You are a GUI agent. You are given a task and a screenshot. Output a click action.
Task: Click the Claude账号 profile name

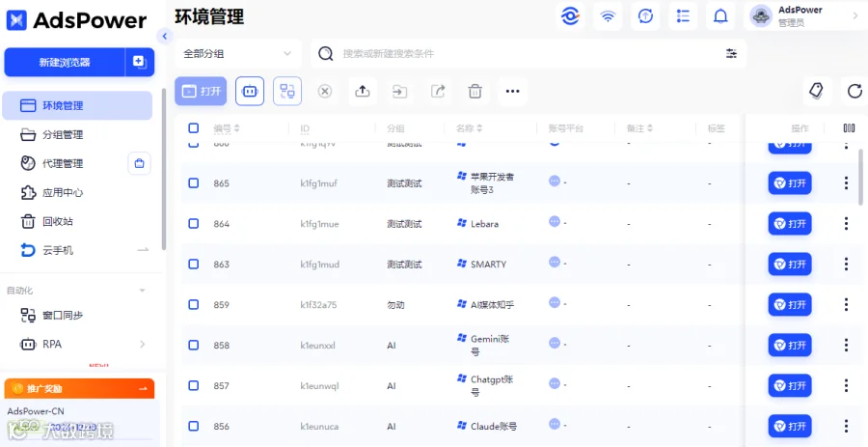494,426
